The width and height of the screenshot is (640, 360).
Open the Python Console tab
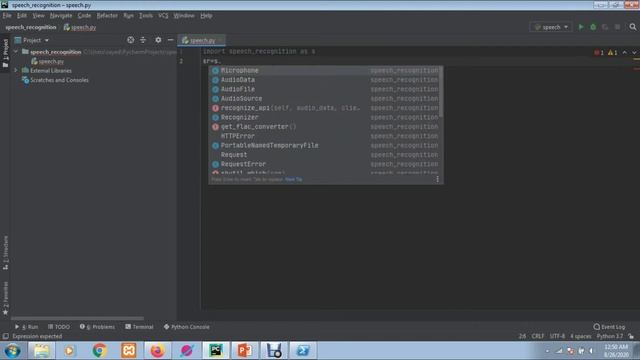(187, 327)
